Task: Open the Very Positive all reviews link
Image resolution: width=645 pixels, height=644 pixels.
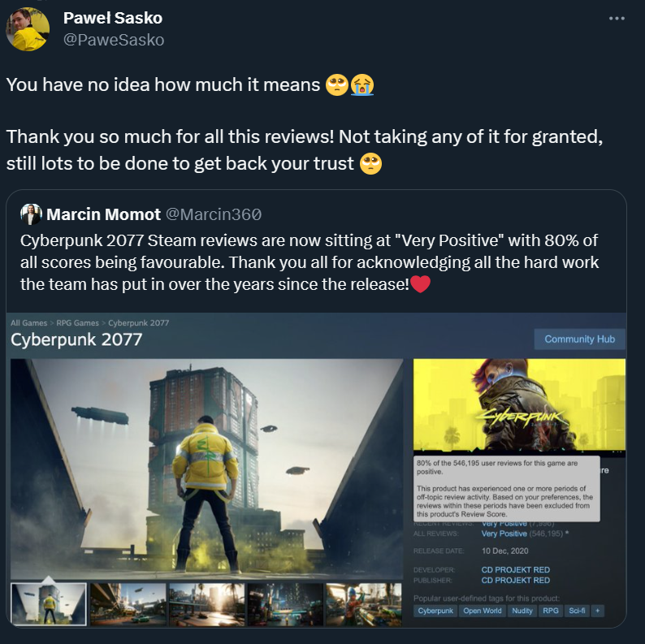Action: point(504,534)
